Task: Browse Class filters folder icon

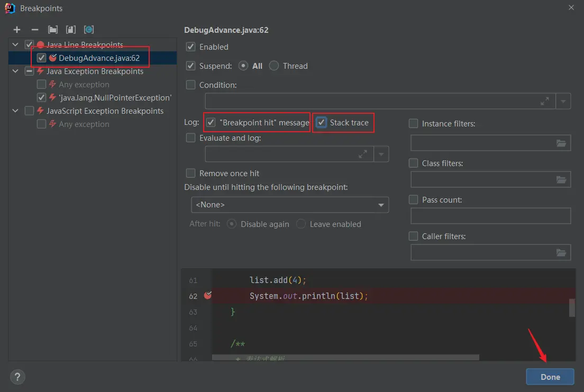Action: tap(561, 180)
